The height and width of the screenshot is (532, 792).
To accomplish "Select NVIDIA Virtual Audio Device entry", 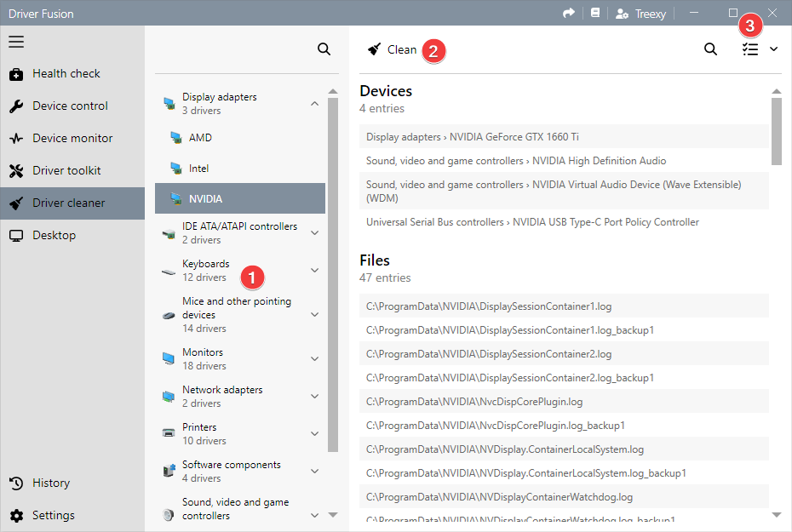I will (x=565, y=191).
